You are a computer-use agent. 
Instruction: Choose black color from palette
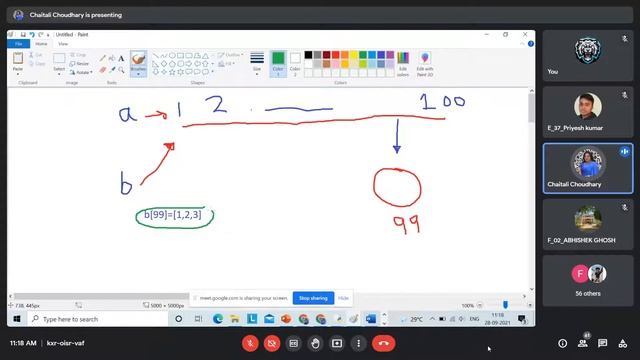(x=308, y=55)
